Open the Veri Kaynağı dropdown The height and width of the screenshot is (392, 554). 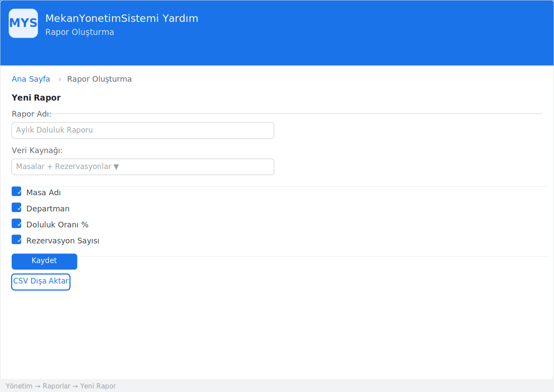(143, 167)
